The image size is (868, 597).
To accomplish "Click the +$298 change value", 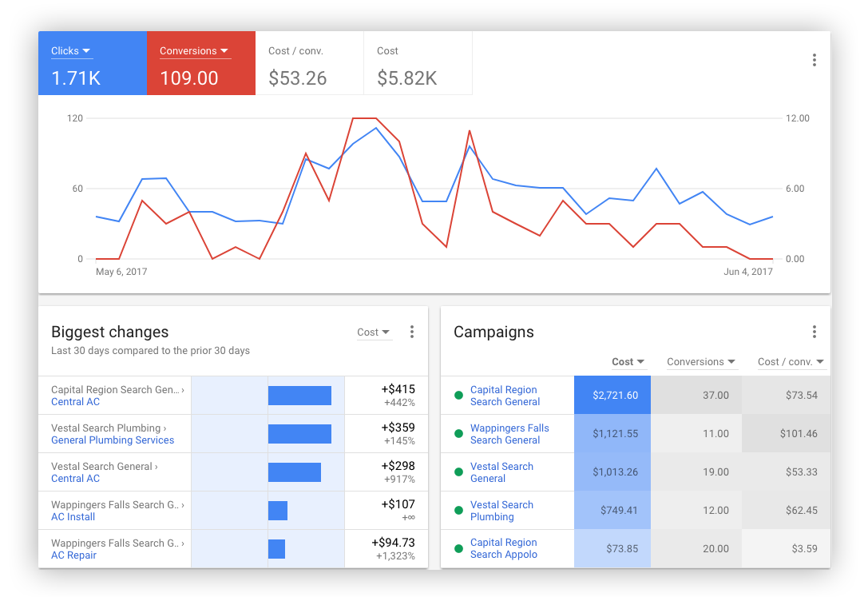I will tap(398, 466).
